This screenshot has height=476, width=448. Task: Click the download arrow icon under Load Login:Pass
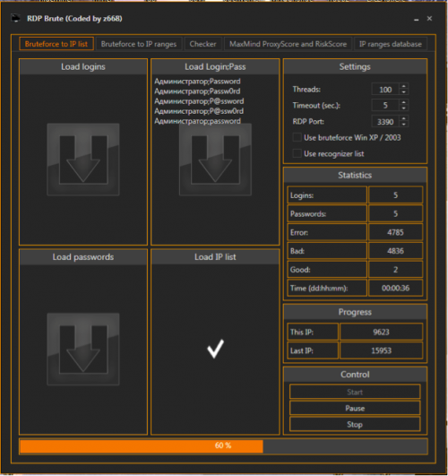tap(215, 160)
